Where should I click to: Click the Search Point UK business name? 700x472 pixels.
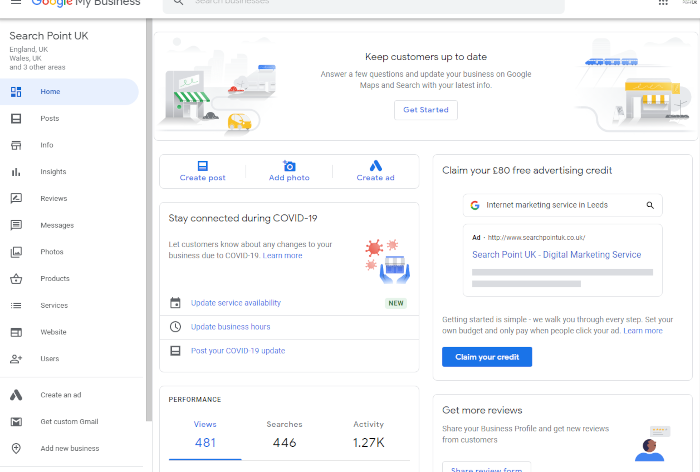pos(49,36)
